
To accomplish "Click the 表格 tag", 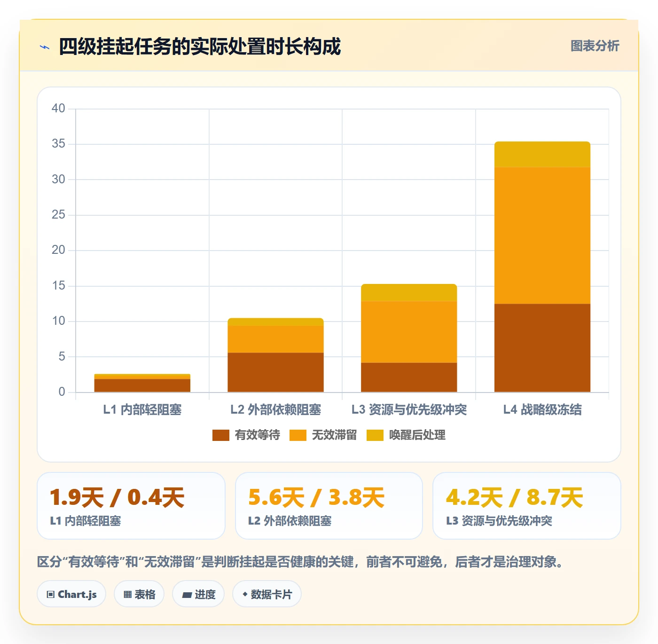I will pos(139,594).
